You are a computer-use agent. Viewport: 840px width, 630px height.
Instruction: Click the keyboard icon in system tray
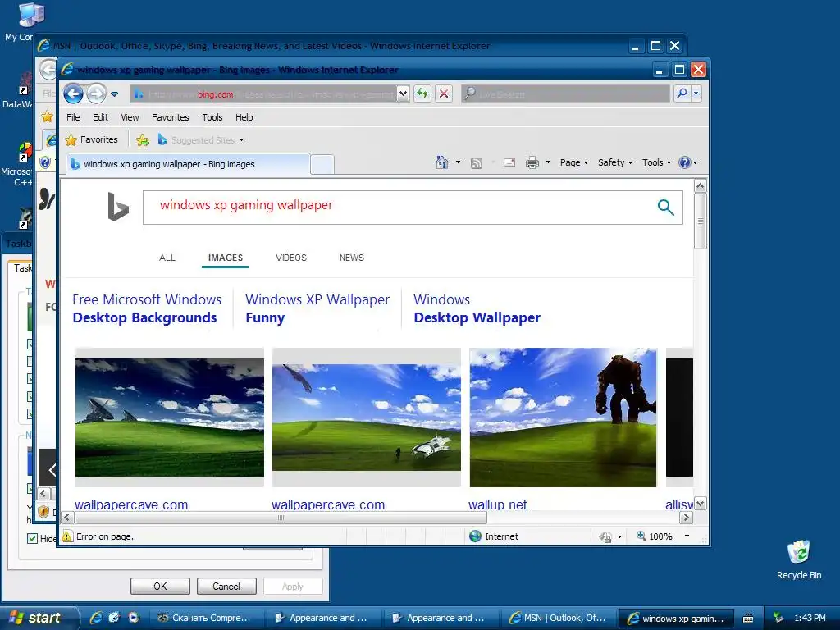tap(748, 619)
